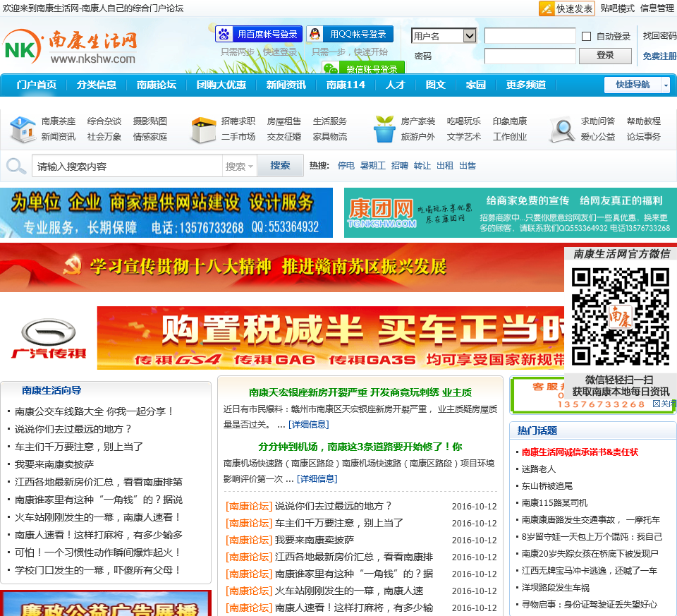677x616 pixels.
Task: Open the 用户名 login type dropdown
Action: point(444,36)
